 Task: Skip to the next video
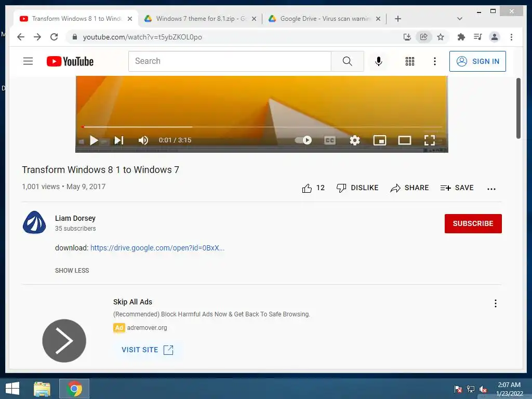[x=119, y=140]
